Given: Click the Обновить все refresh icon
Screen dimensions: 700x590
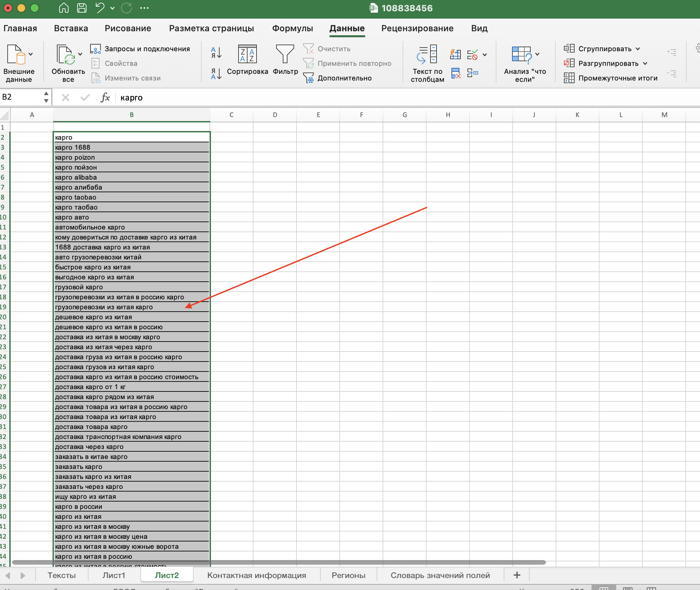Looking at the screenshot, I should click(66, 55).
